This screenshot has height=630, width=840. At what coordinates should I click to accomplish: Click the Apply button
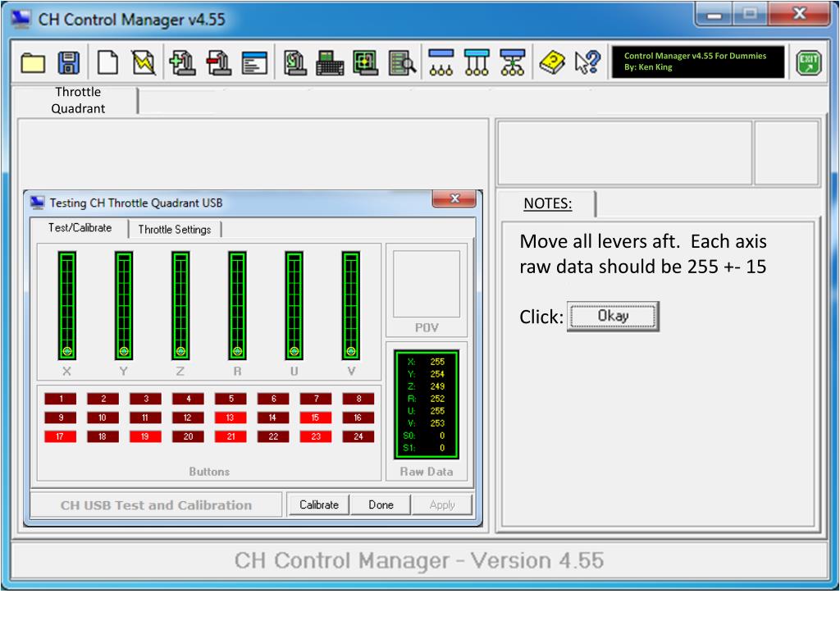click(442, 504)
